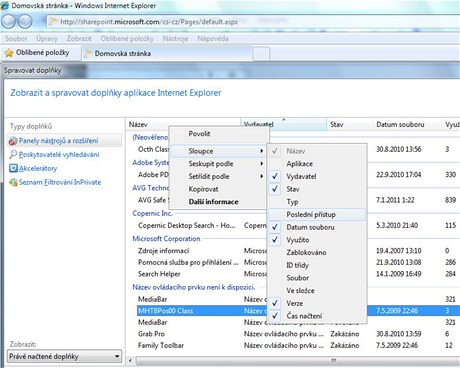Enable the Poslední přístup column
This screenshot has height=368, width=460.
point(317,214)
